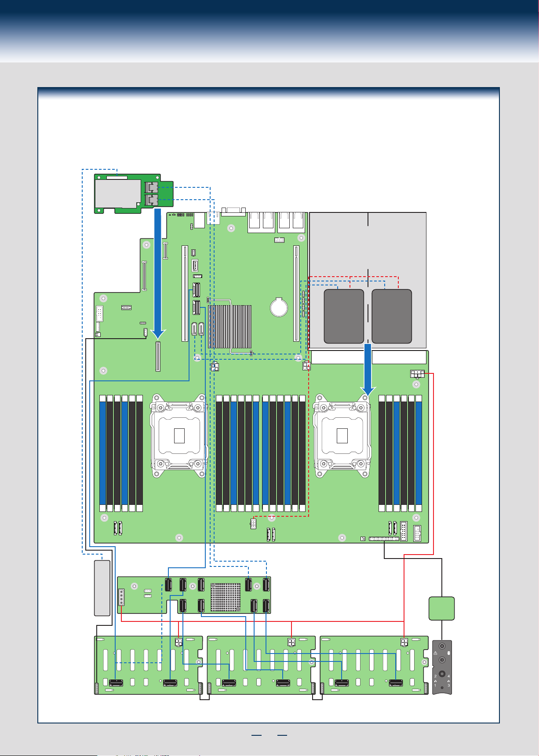Click the round coin cell battery
The width and height of the screenshot is (539, 756).
(x=278, y=307)
